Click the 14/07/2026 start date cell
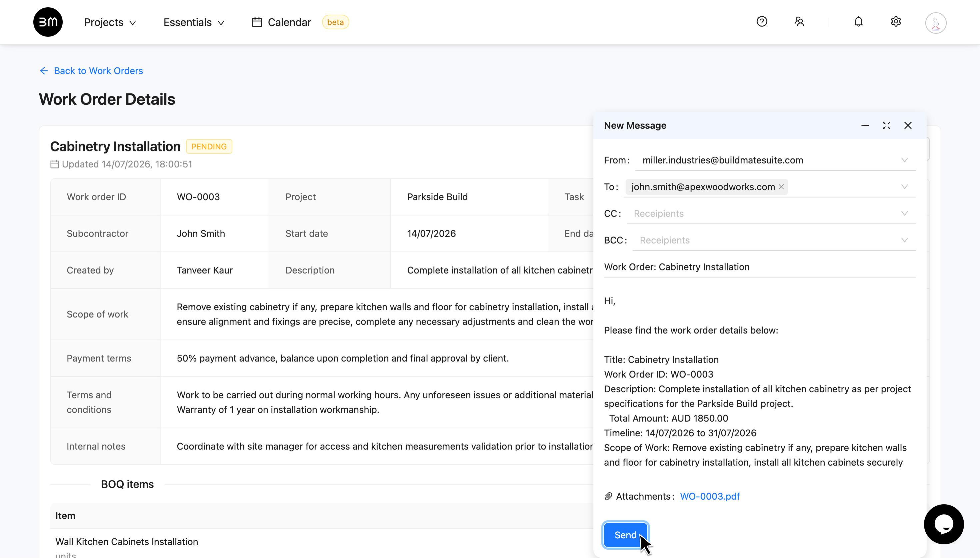The height and width of the screenshot is (558, 980). [469, 233]
